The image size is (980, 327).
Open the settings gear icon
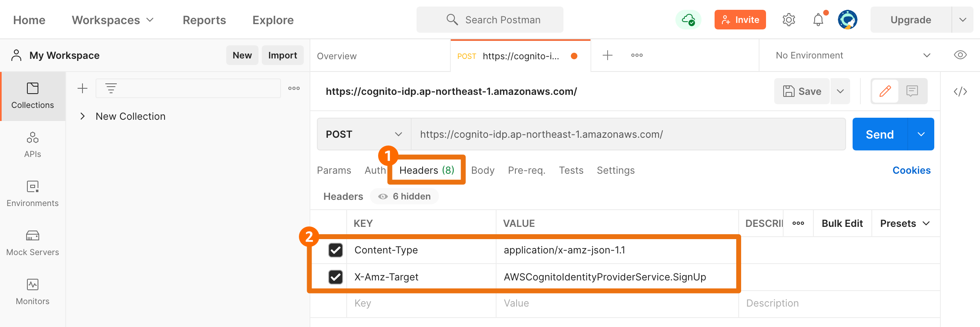coord(789,20)
